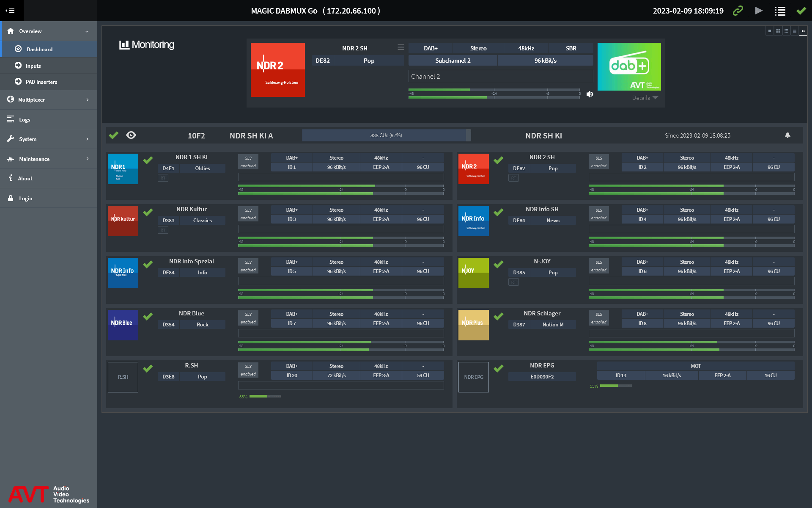This screenshot has width=812, height=508.
Task: Click the play icon in the top bar
Action: coord(759,11)
